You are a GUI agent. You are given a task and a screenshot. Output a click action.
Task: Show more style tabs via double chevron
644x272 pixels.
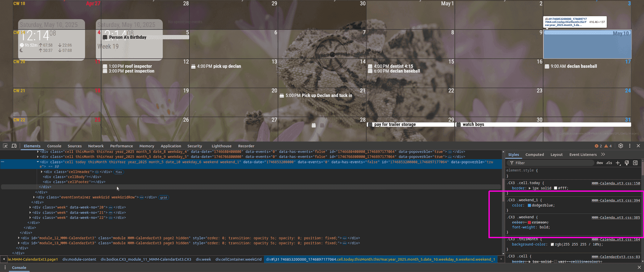click(603, 155)
